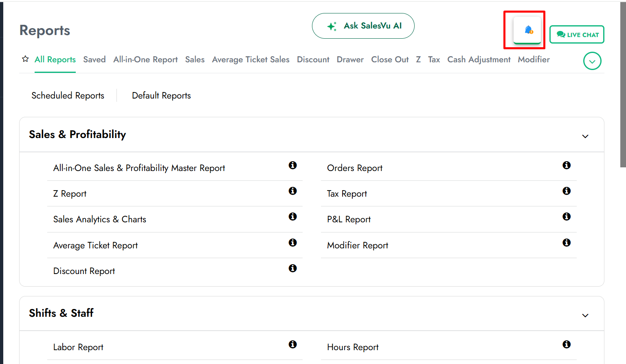
Task: Click the info icon for Z Report
Action: 292,191
